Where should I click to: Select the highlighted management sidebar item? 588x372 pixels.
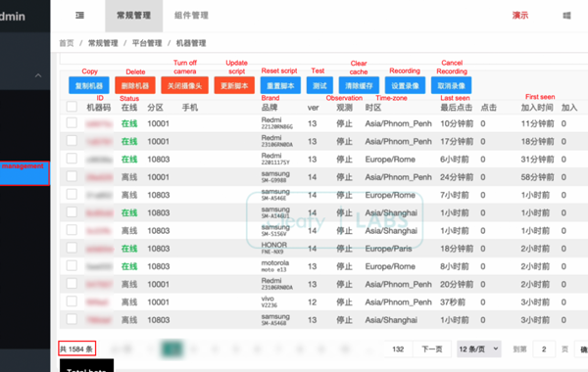[x=24, y=173]
